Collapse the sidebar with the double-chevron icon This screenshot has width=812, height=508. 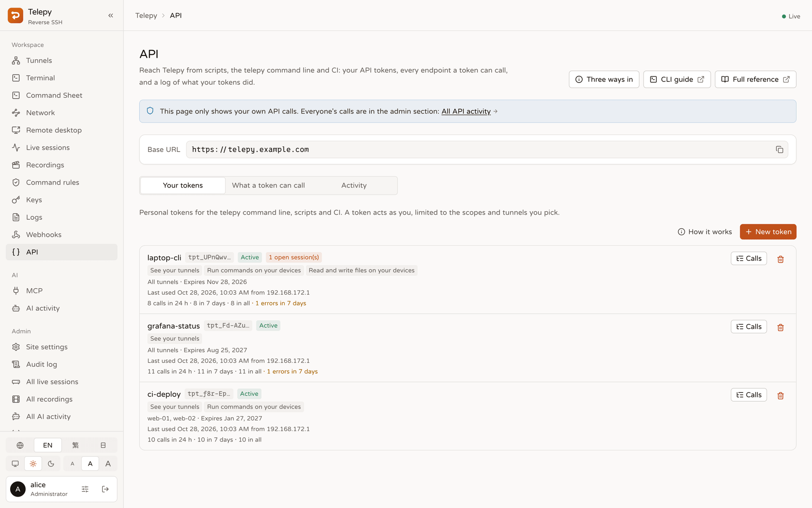tap(111, 16)
